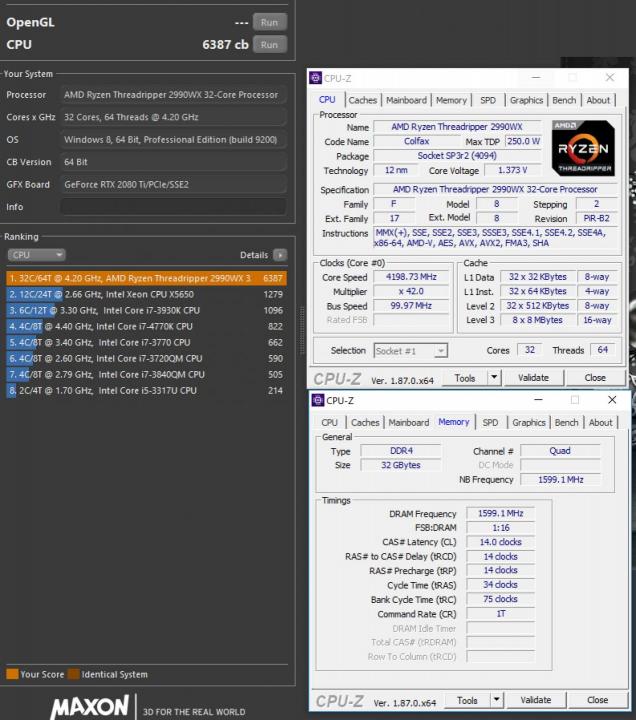Click the Multiplier x 42.0 value

411,292
